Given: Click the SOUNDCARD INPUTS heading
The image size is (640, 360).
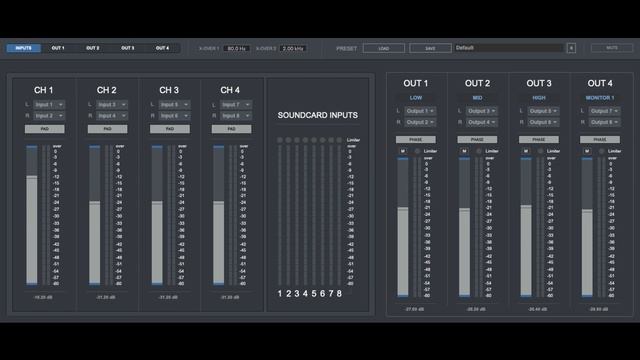Looking at the screenshot, I should pyautogui.click(x=318, y=115).
